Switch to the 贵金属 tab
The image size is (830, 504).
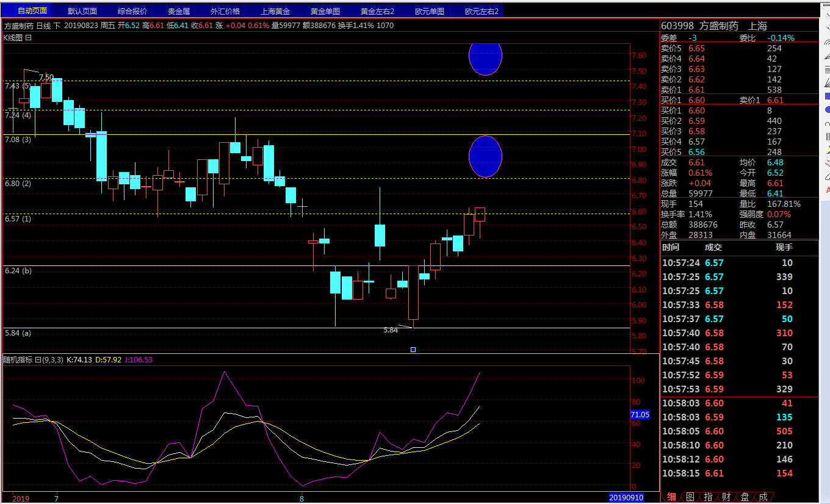coord(179,11)
